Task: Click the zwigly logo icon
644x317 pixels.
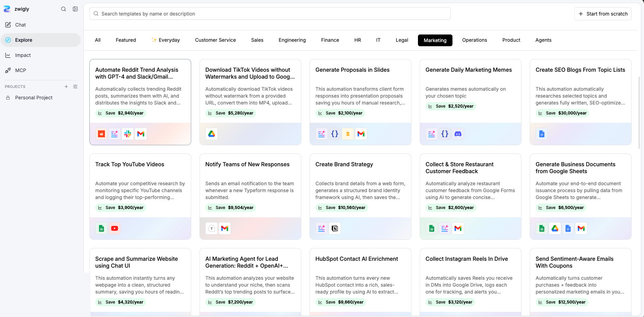Action: [7, 9]
